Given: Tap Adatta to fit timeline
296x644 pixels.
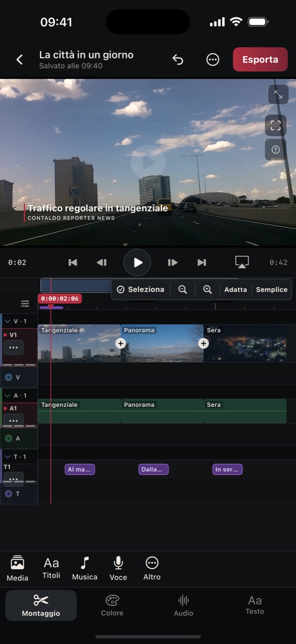Looking at the screenshot, I should click(x=236, y=289).
